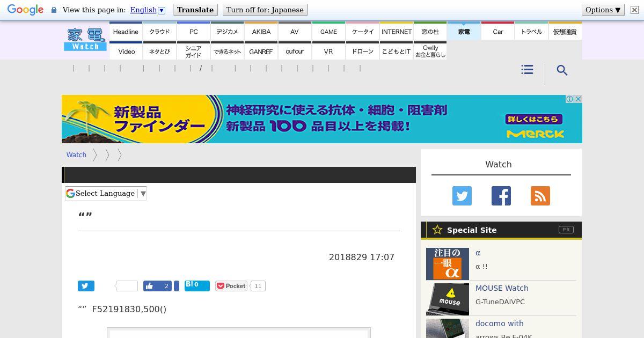Open the qufour tab
Image resolution: width=644 pixels, height=338 pixels.
[x=295, y=51]
